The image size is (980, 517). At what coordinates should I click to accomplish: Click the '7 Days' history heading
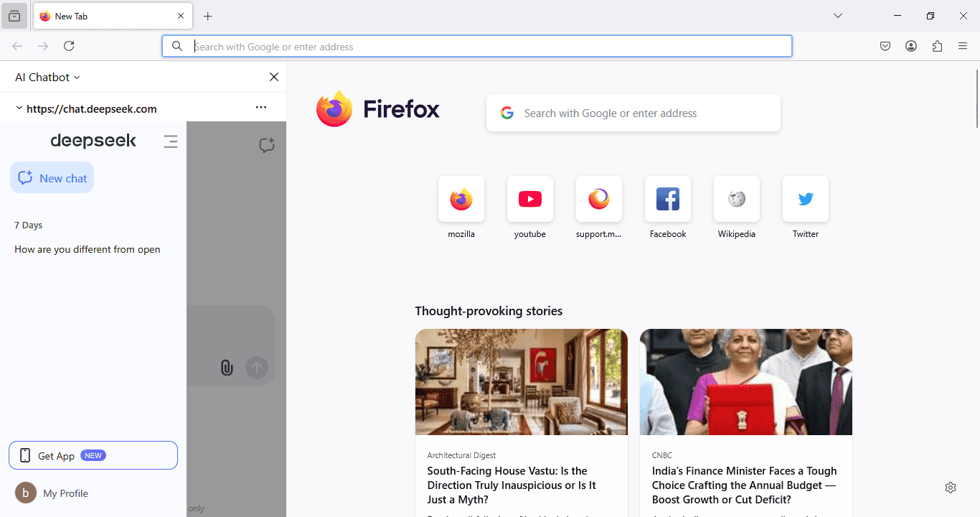29,225
